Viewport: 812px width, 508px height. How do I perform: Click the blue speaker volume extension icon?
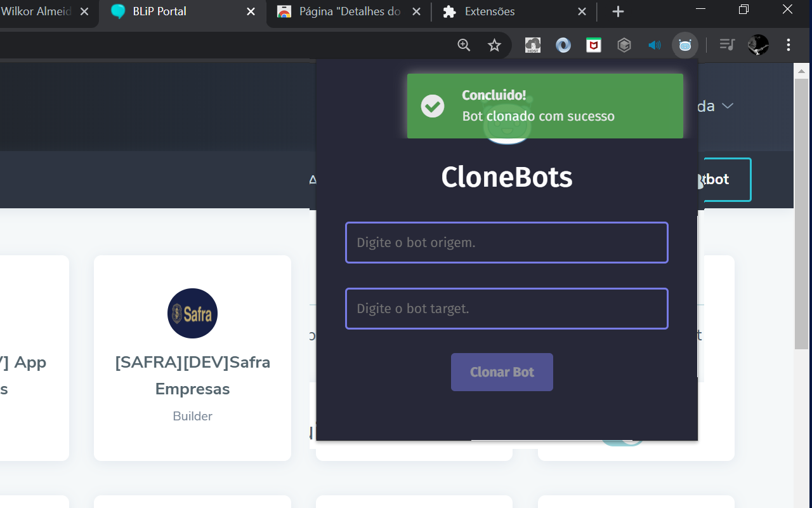pyautogui.click(x=654, y=45)
